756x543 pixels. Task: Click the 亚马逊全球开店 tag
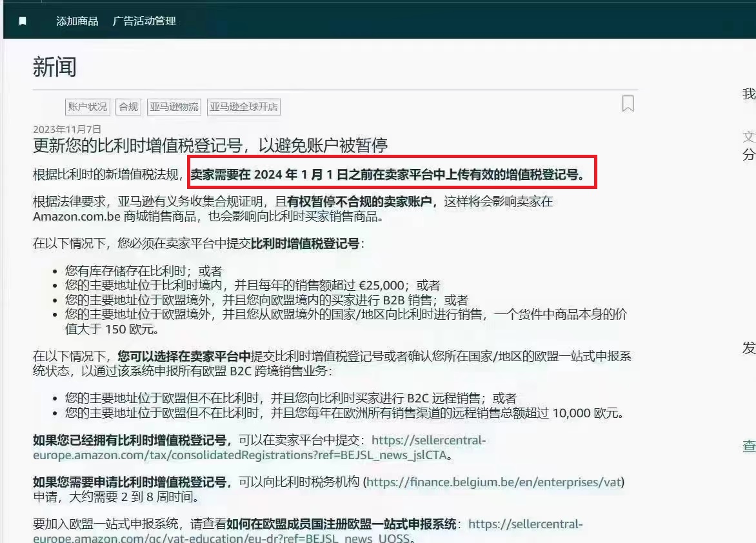(x=244, y=107)
